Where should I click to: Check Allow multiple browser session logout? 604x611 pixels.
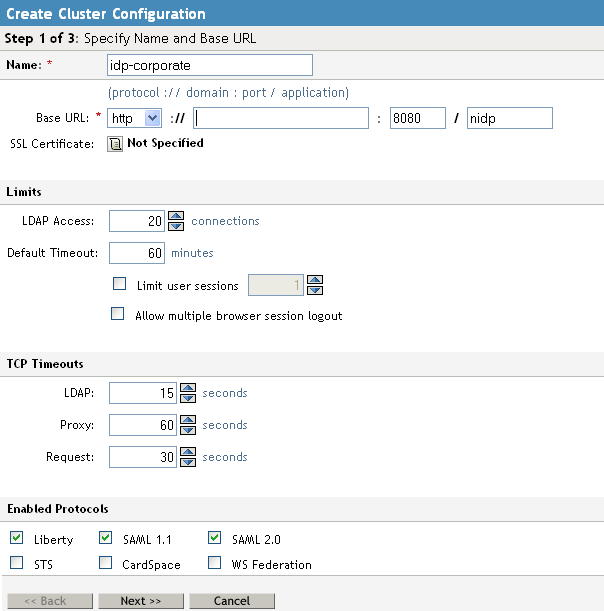click(x=117, y=314)
